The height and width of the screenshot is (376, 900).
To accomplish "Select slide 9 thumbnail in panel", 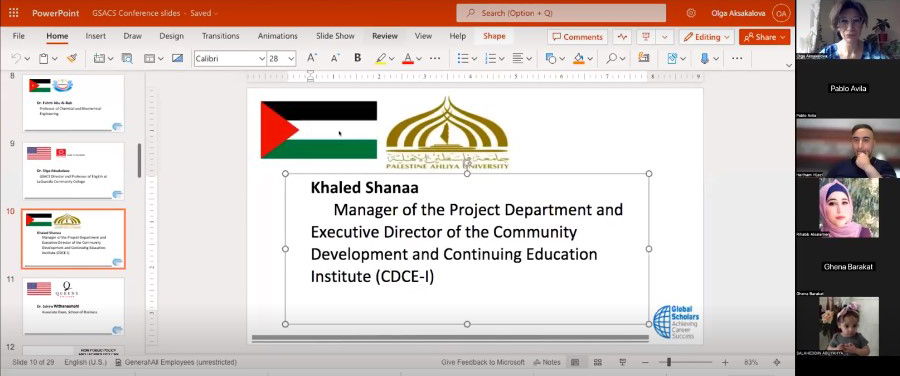I will (73, 171).
